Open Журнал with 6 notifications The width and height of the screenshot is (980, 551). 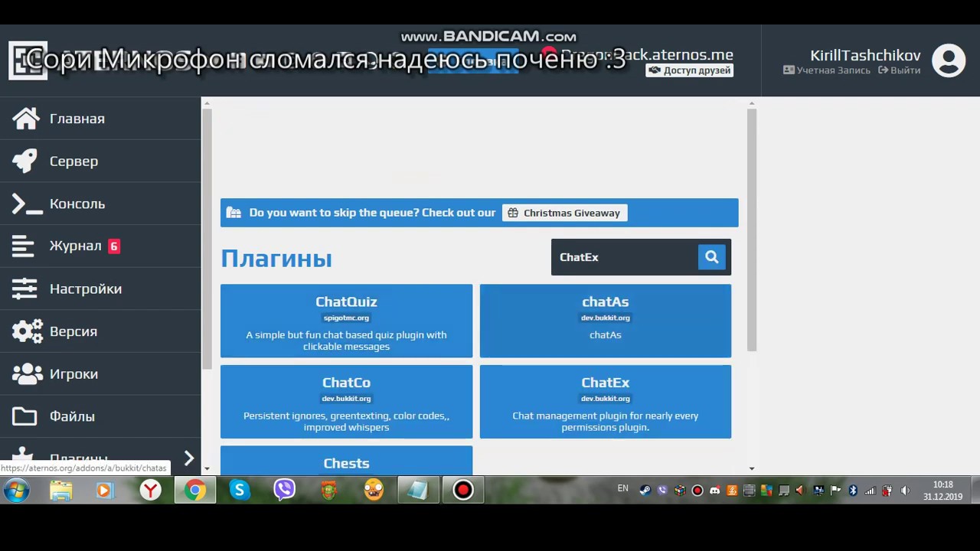coord(100,246)
